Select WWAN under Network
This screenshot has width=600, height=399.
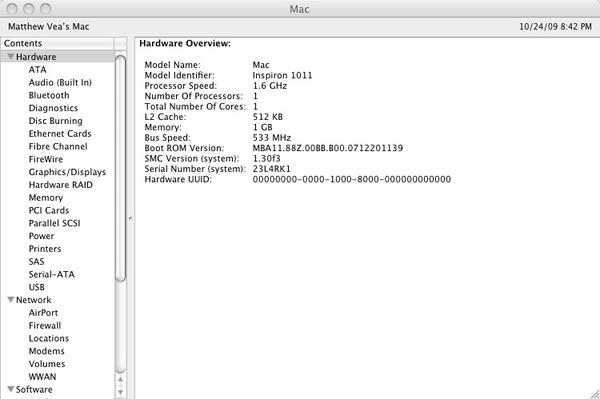(42, 377)
